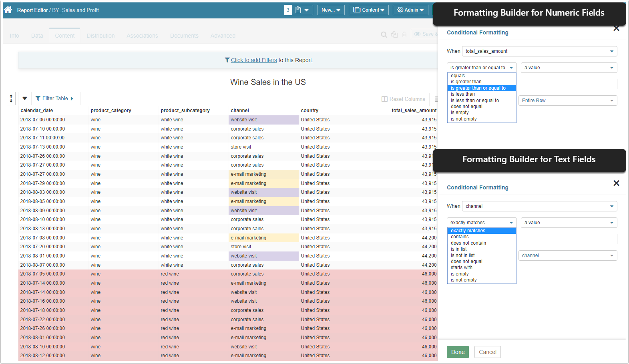Open the clipboard icon menu
Screen dimensions: 629x364
[x=302, y=10]
